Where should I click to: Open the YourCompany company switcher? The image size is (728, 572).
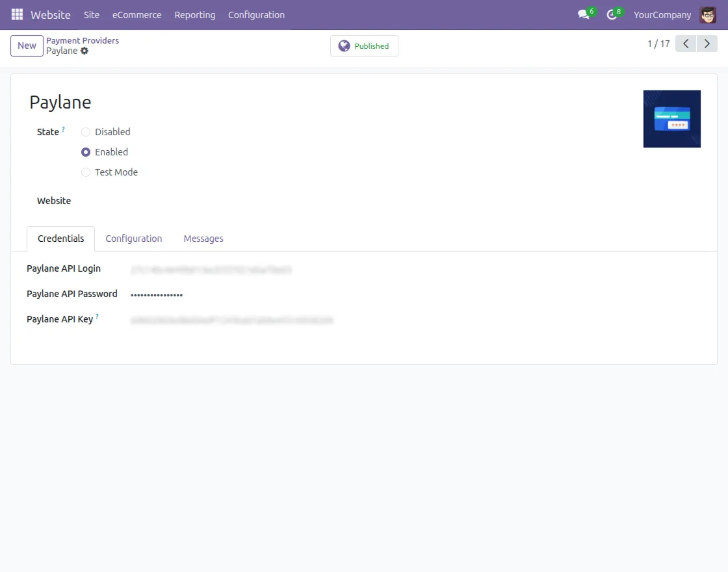(662, 14)
